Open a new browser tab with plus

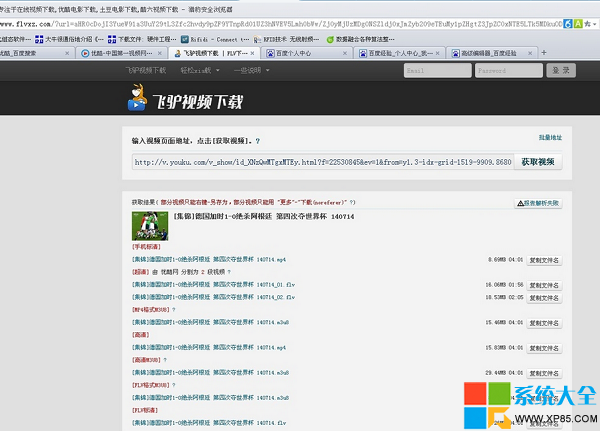544,53
